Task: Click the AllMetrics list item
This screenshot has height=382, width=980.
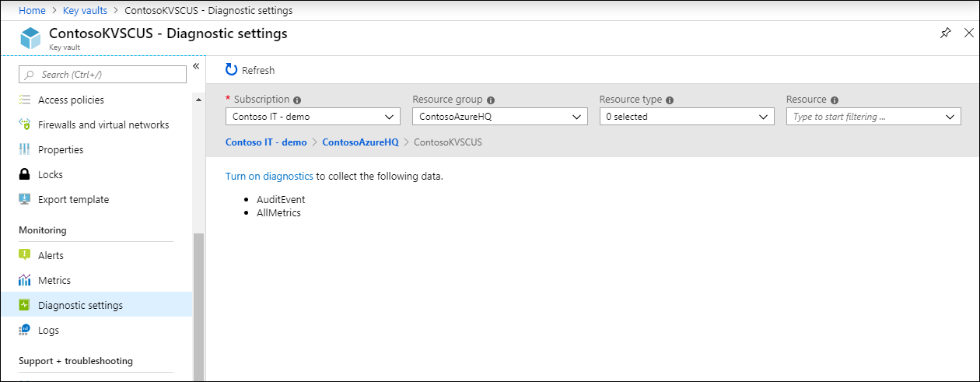Action: click(278, 212)
